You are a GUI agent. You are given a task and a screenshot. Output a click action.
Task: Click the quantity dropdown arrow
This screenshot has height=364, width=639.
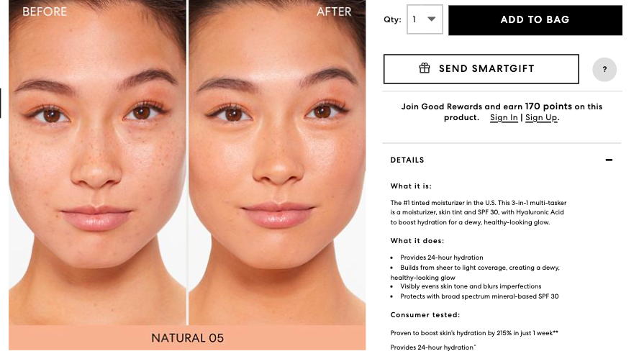pos(432,19)
